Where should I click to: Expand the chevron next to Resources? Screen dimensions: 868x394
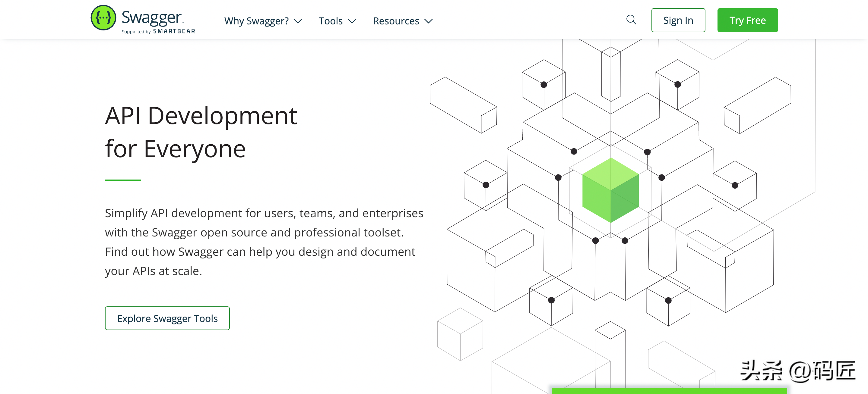pos(428,21)
